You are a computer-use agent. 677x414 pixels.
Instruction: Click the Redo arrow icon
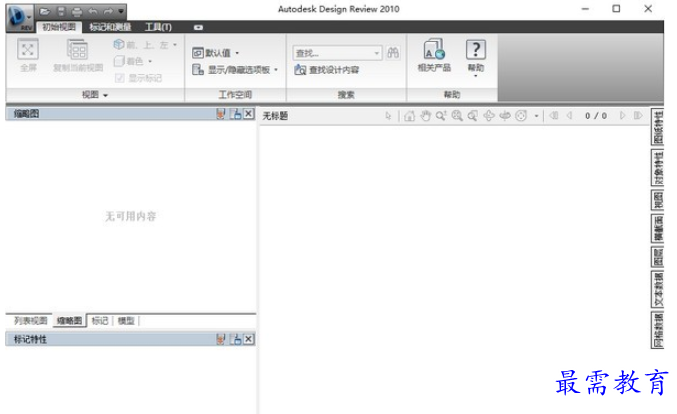point(108,12)
